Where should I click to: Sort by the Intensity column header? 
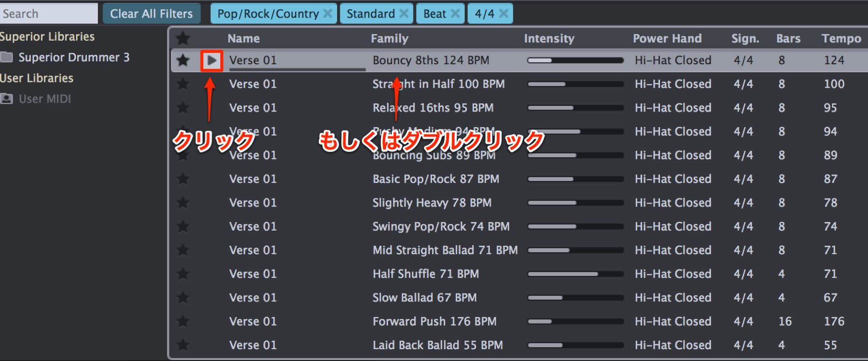[549, 38]
